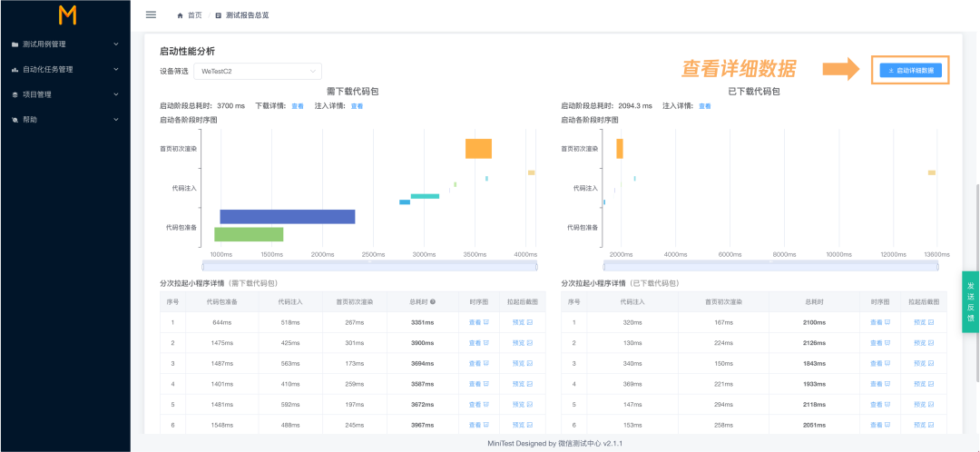View 时序图 for row 2126ms
This screenshot has height=452, width=980.
point(880,342)
